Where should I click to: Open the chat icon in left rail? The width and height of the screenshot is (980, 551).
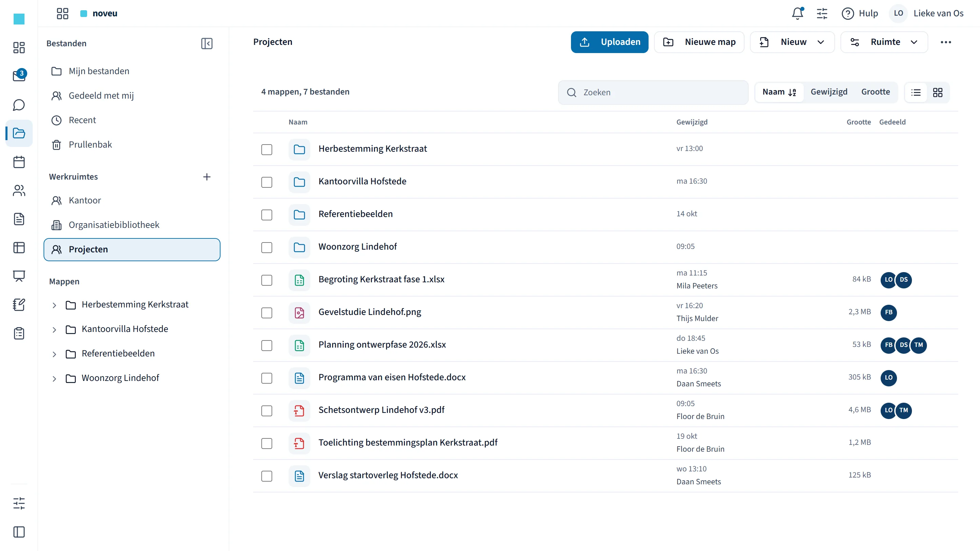coord(19,104)
